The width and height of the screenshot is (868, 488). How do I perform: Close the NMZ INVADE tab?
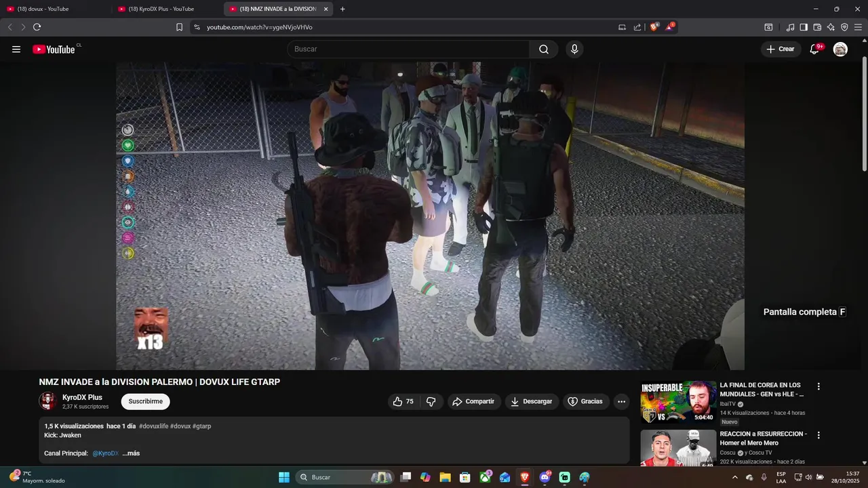[325, 9]
